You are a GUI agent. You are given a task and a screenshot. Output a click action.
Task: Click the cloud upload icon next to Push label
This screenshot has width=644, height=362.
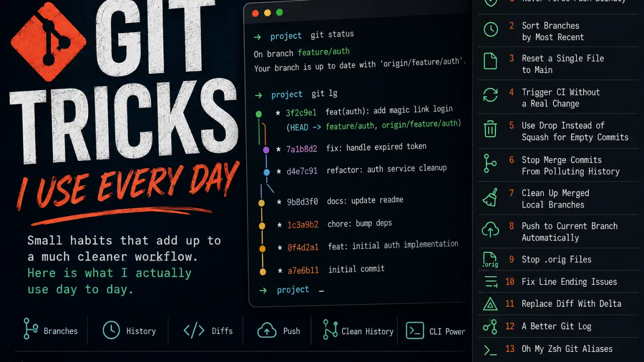267,330
